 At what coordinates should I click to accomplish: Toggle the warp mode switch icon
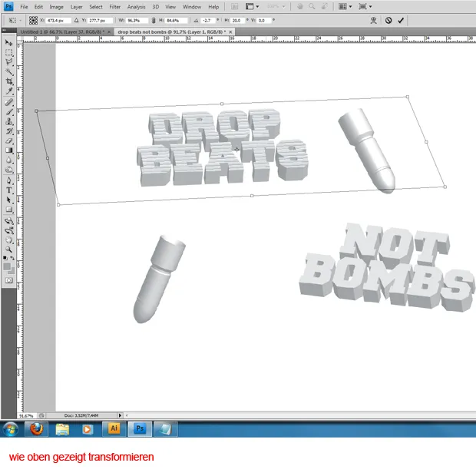[x=373, y=20]
